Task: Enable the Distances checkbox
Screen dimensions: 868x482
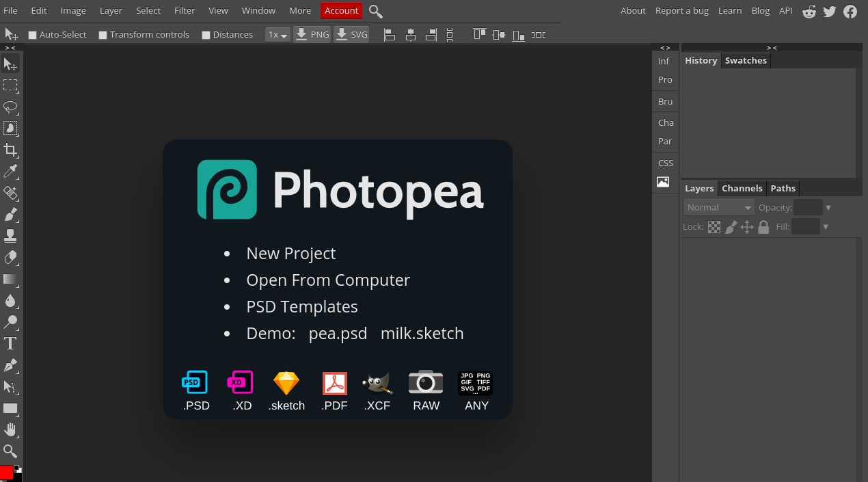Action: [x=206, y=35]
